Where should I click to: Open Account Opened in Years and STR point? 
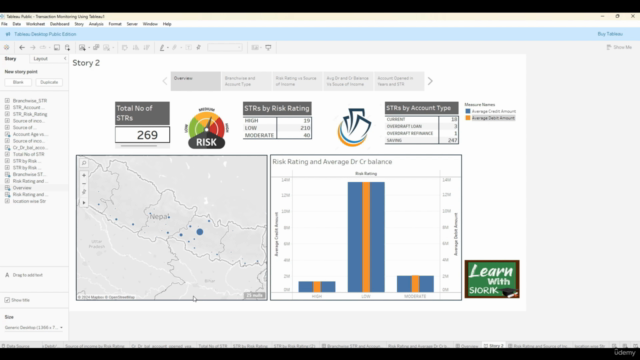(x=399, y=81)
